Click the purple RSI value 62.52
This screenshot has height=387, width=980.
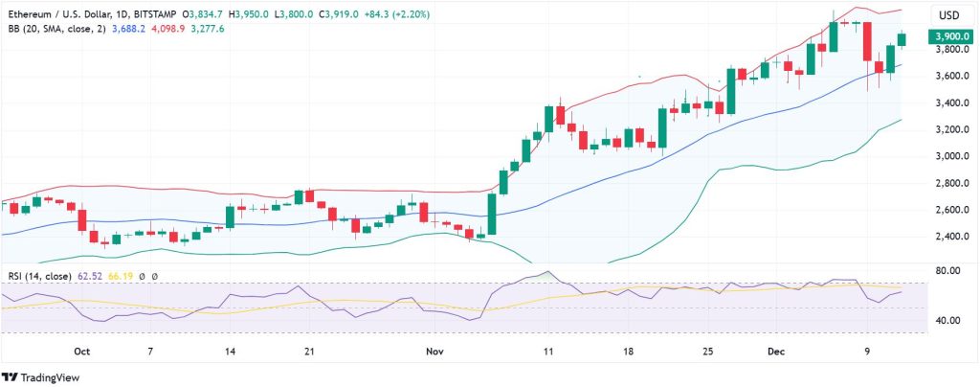click(88, 276)
